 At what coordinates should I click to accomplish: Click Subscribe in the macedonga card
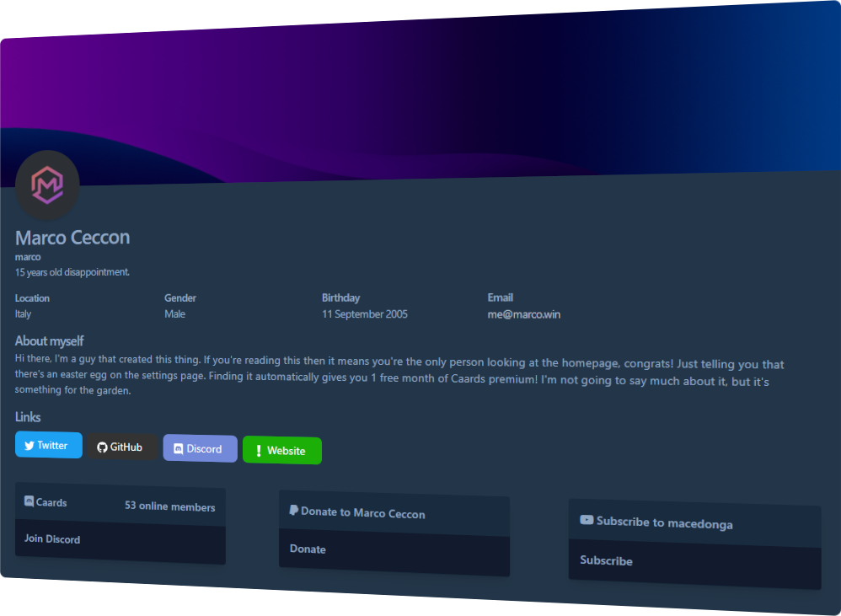pos(606,560)
